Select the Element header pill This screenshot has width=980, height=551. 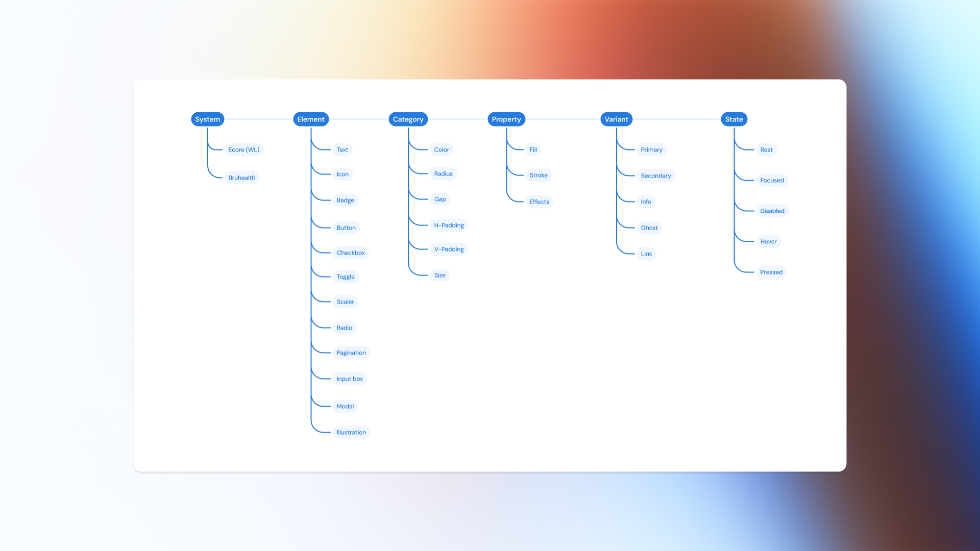(x=310, y=119)
